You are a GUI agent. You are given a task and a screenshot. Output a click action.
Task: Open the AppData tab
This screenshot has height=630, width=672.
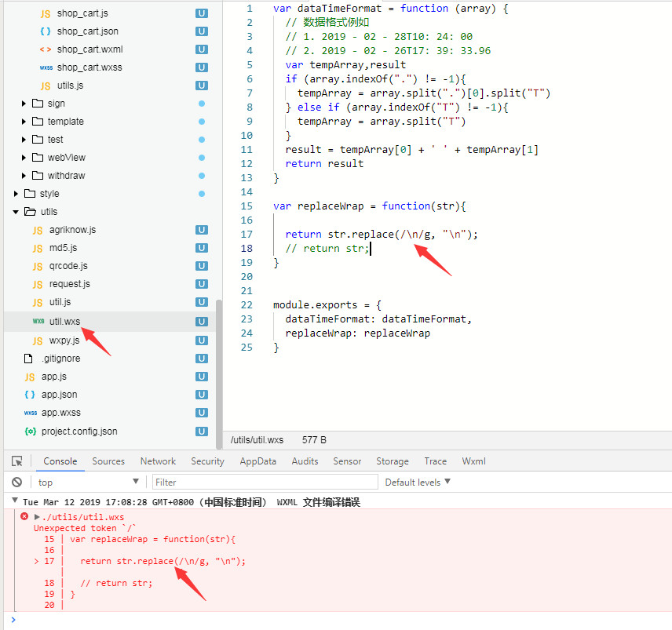[257, 461]
